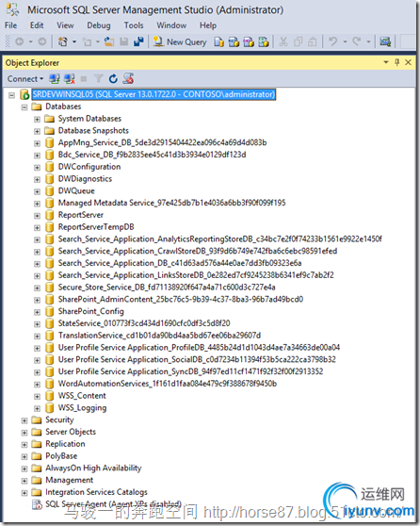This screenshot has height=526, width=420.
Task: Open the View menu
Action: (x=65, y=25)
